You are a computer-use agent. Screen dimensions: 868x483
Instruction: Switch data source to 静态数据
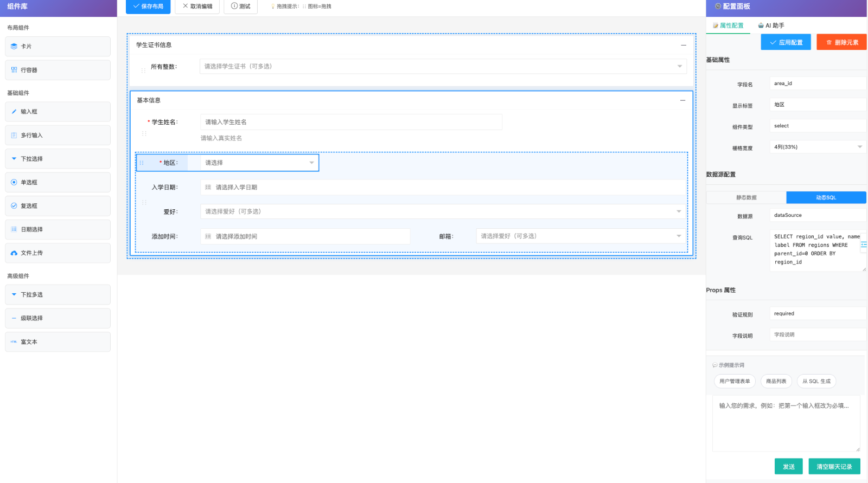(746, 198)
